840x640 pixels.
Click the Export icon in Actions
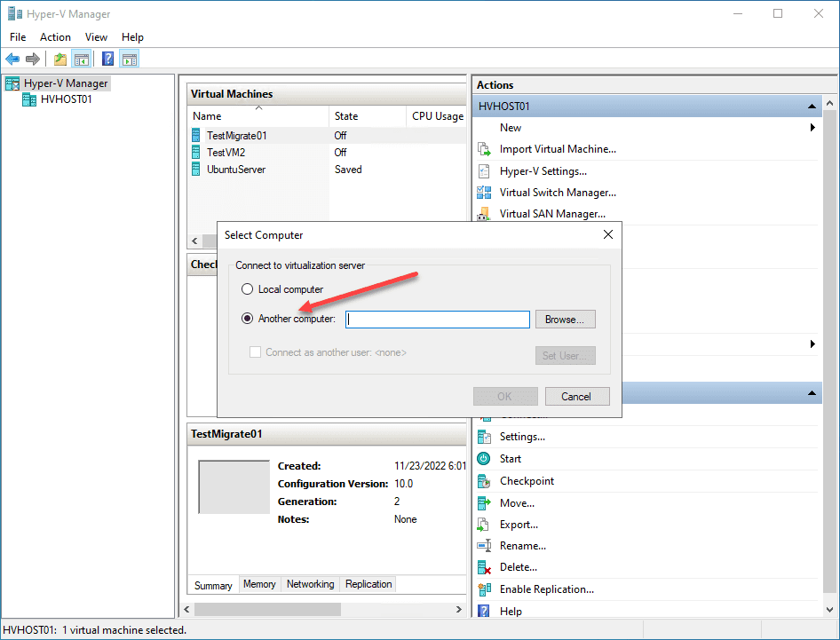coord(483,525)
